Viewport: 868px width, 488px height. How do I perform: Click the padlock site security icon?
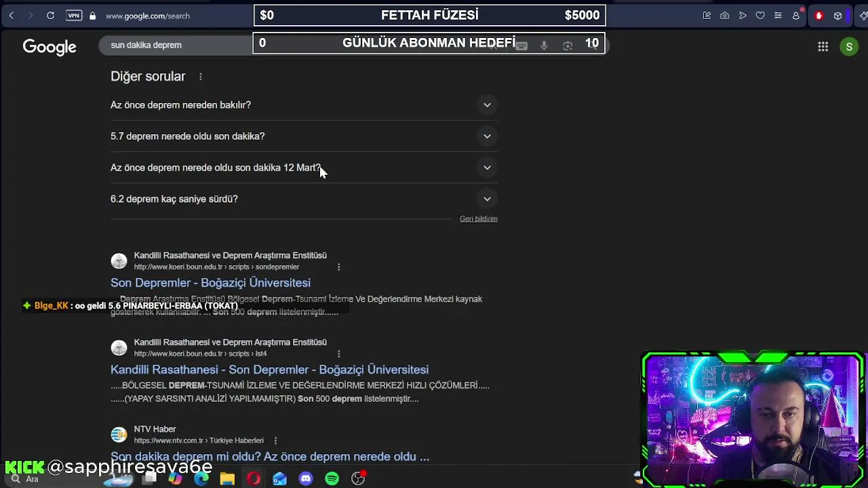point(93,16)
